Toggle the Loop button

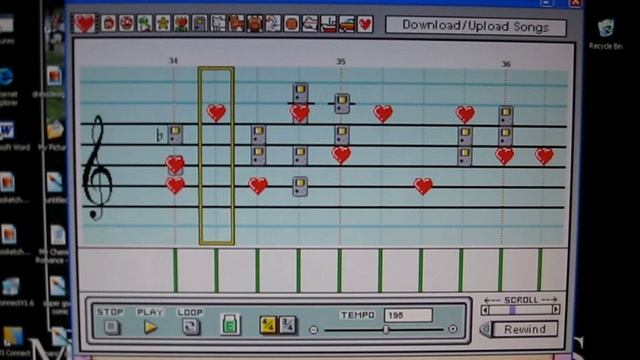(191, 327)
